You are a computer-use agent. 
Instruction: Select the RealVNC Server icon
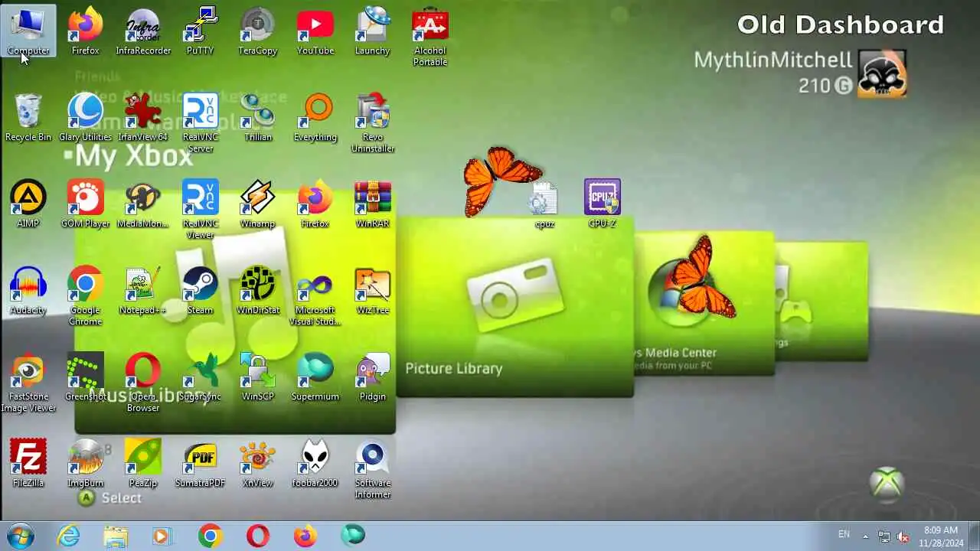point(201,123)
